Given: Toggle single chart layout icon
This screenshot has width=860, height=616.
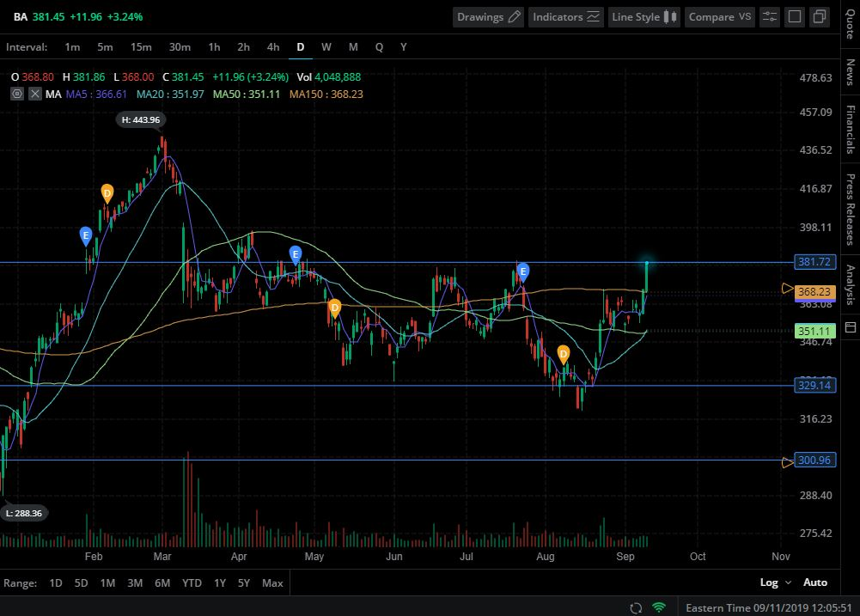Looking at the screenshot, I should tap(794, 17).
